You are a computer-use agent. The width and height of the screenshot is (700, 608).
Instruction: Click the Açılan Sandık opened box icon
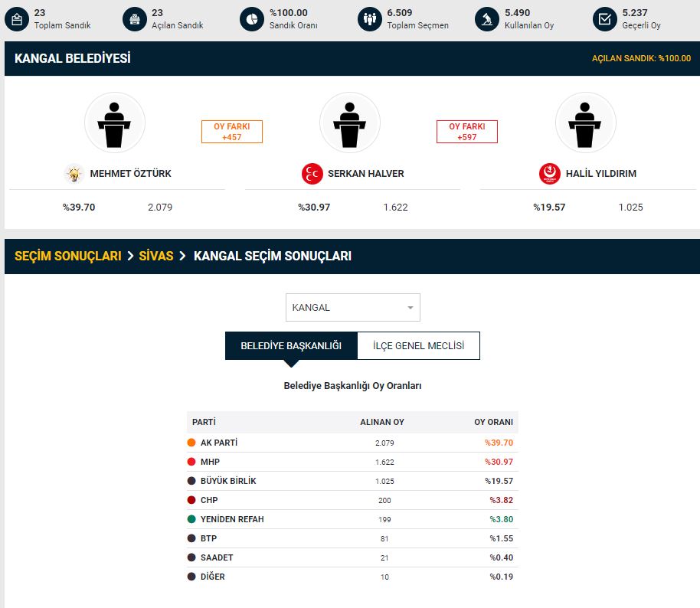[x=134, y=19]
